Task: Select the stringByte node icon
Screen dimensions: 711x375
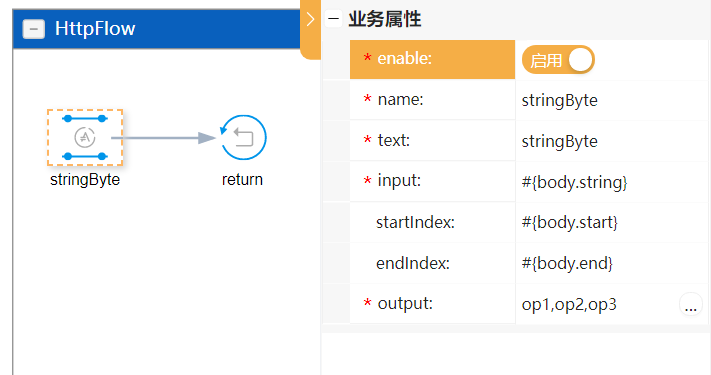Action: click(85, 137)
